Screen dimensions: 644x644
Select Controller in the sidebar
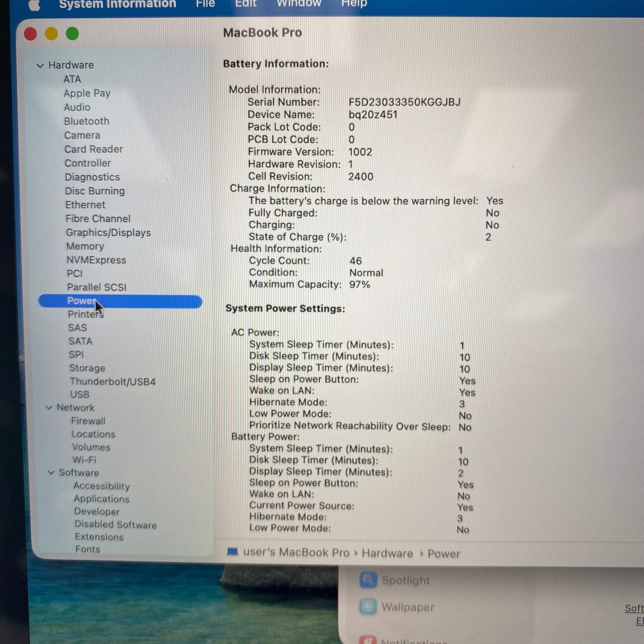(x=88, y=163)
